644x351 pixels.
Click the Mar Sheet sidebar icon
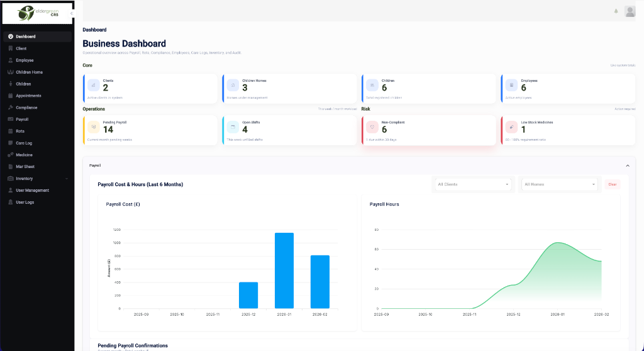[x=11, y=167]
